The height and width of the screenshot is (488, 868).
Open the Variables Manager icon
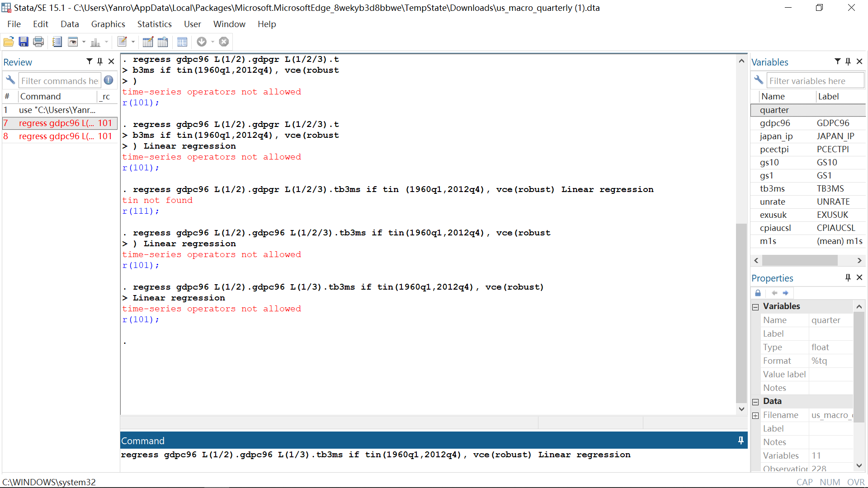point(182,42)
